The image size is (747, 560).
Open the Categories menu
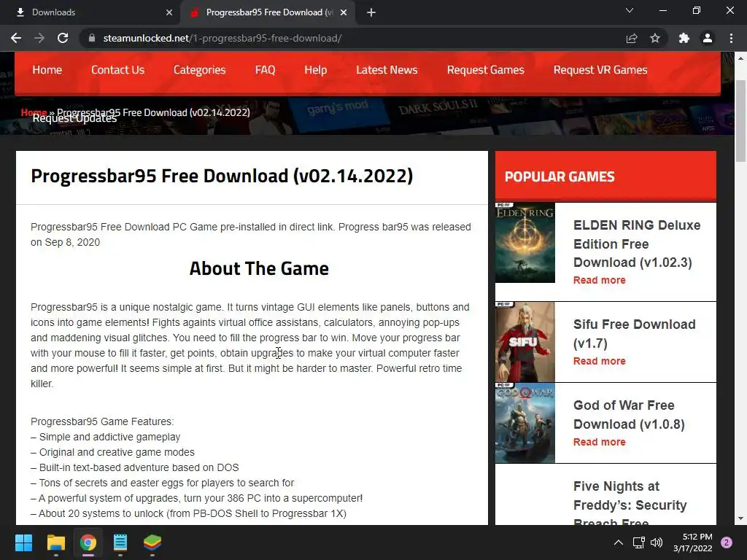pyautogui.click(x=200, y=70)
